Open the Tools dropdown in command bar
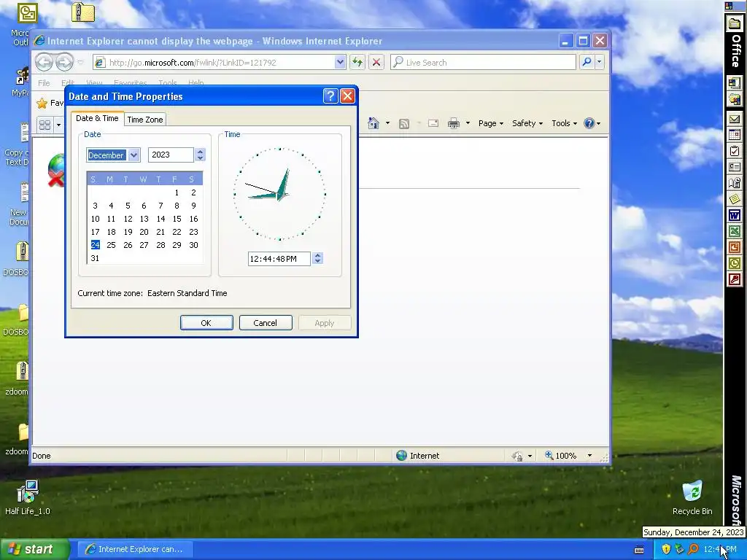 pyautogui.click(x=564, y=123)
